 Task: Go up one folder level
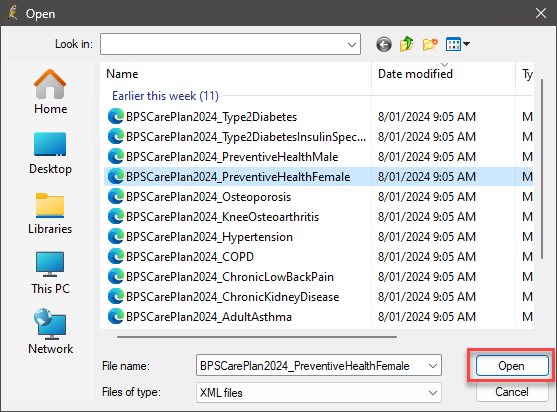pyautogui.click(x=407, y=44)
